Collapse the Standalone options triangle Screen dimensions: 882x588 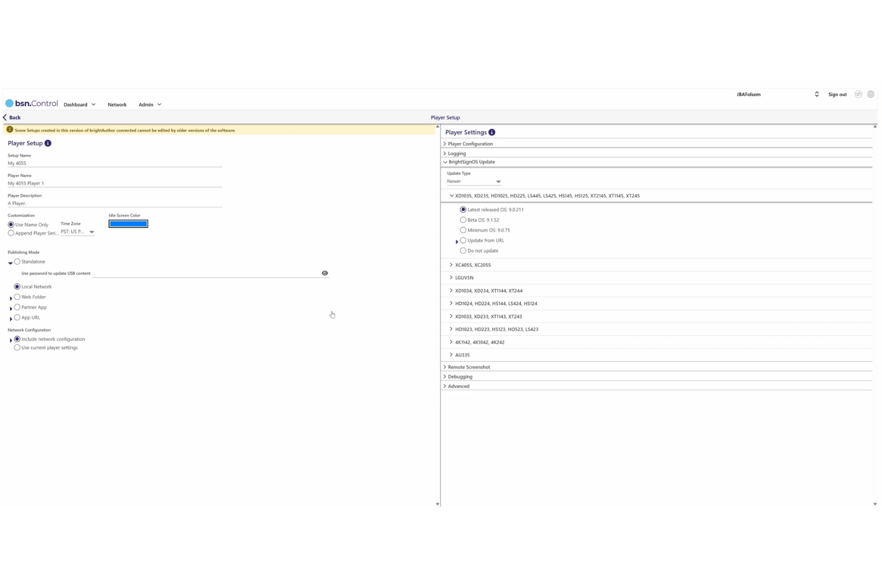point(10,263)
